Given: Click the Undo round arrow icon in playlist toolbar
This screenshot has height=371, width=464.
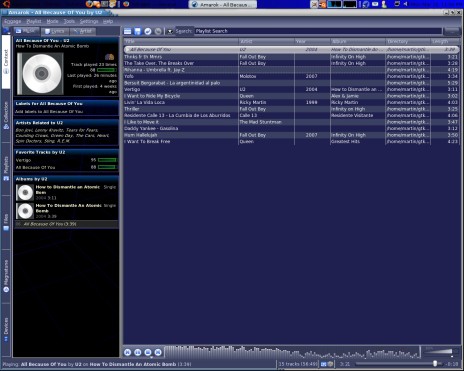Looking at the screenshot, I should tap(148, 31).
